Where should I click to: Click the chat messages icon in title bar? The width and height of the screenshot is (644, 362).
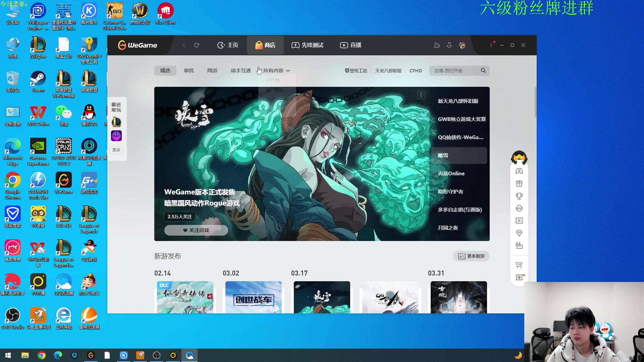pos(437,45)
